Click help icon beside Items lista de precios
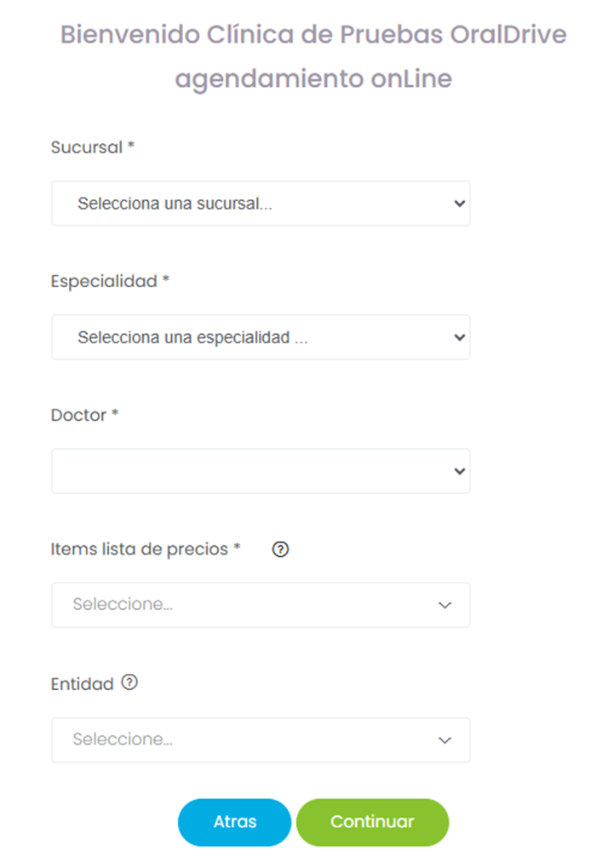 pyautogui.click(x=280, y=549)
